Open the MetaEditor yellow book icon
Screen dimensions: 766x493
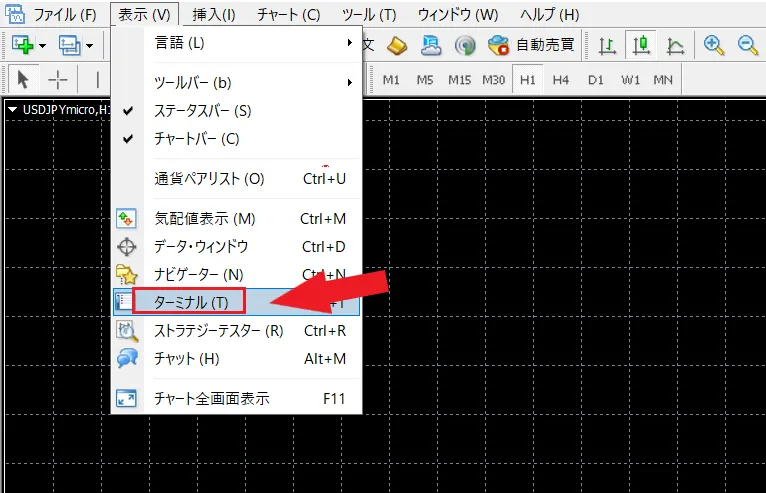click(x=397, y=45)
